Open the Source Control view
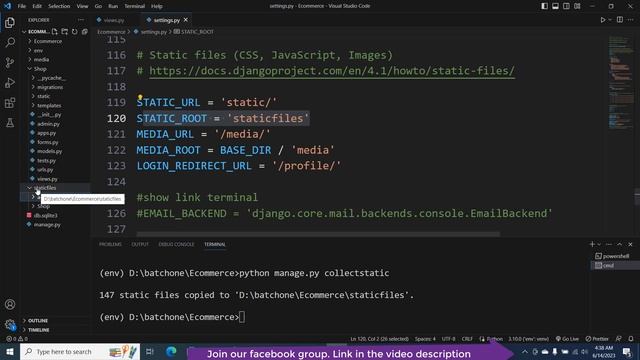 point(10,62)
